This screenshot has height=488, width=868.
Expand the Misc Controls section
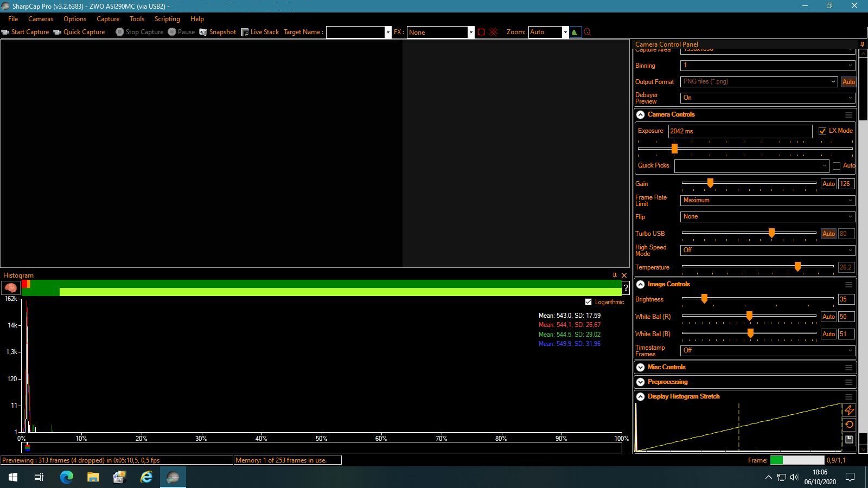pyautogui.click(x=640, y=367)
